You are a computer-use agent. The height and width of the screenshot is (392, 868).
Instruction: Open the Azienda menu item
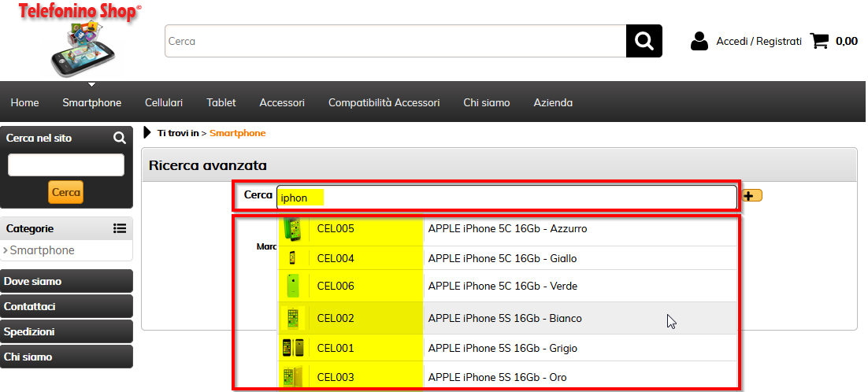point(553,102)
